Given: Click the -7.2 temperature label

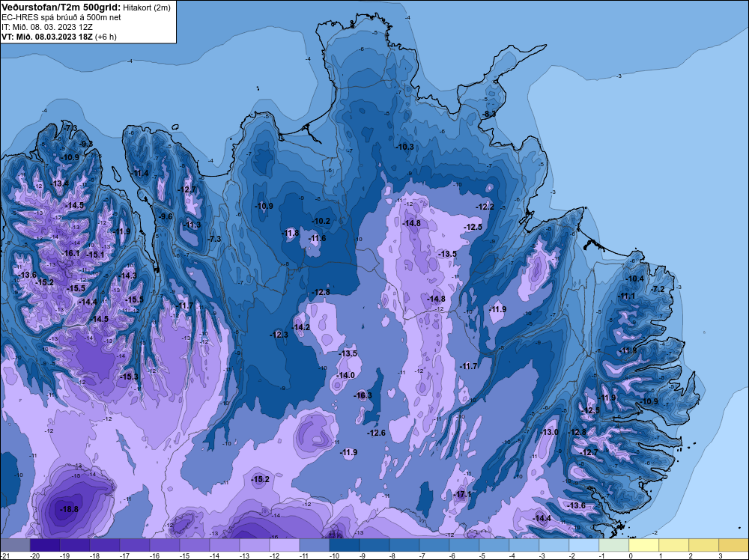Looking at the screenshot, I should [658, 289].
